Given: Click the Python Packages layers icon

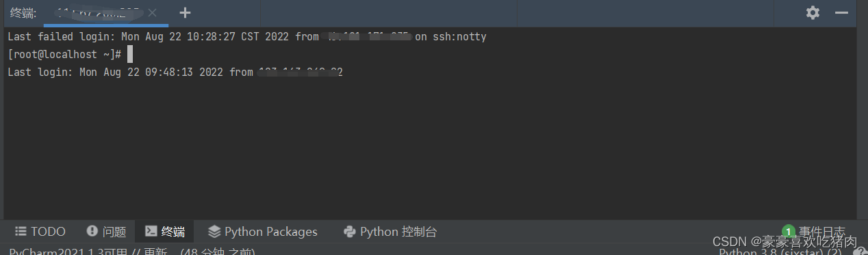Looking at the screenshot, I should tap(214, 231).
